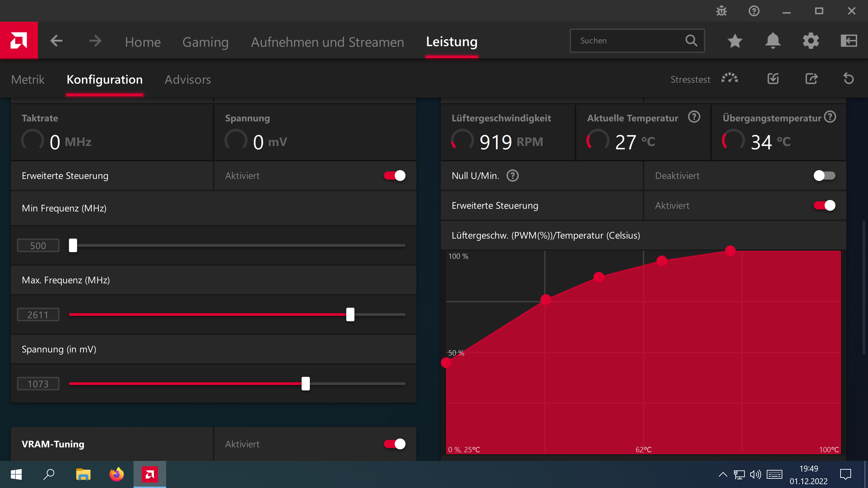
Task: Switch to the Metrik tab
Action: click(28, 80)
